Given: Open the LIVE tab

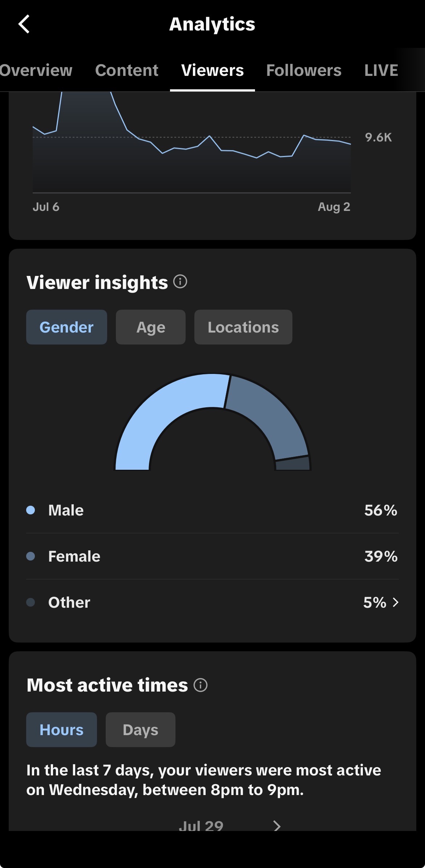Looking at the screenshot, I should tap(381, 70).
